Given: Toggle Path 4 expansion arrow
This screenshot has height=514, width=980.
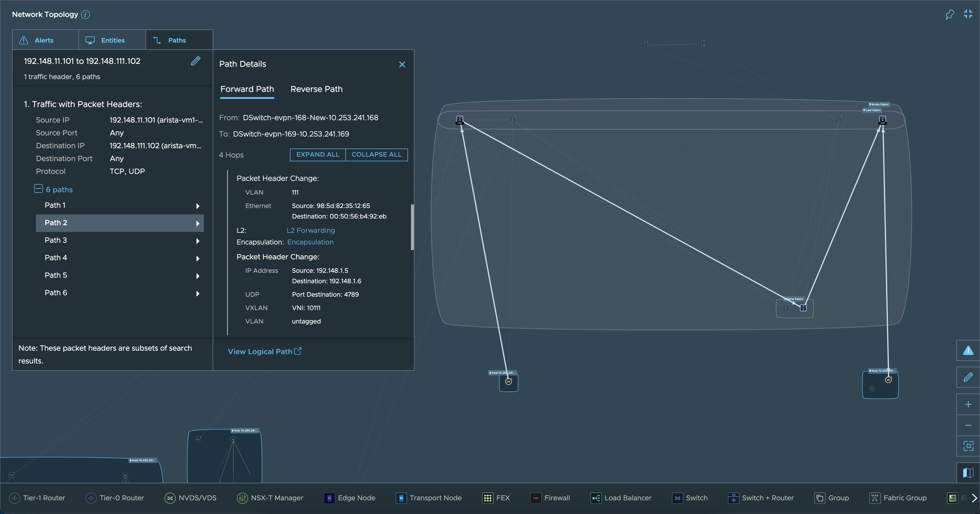Looking at the screenshot, I should pos(198,257).
